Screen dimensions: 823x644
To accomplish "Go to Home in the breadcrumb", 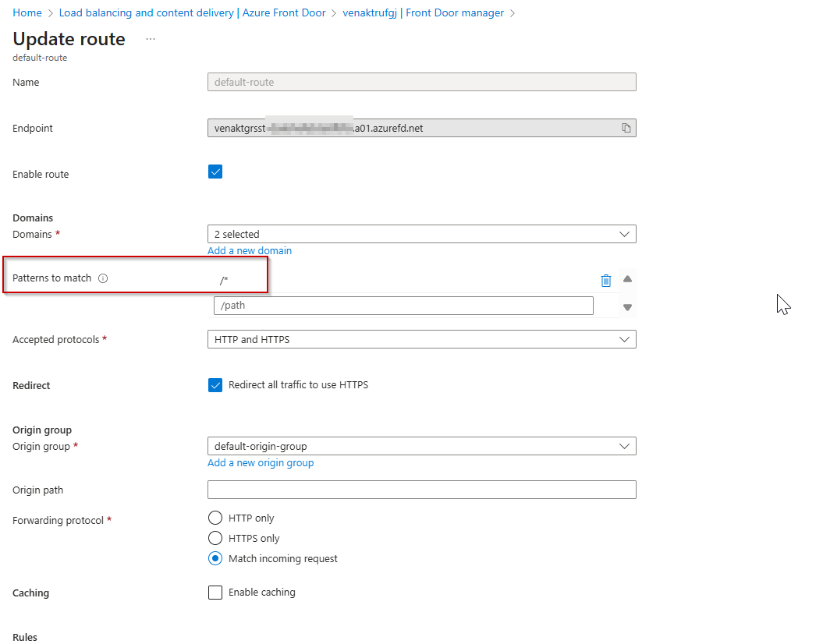I will coord(27,13).
